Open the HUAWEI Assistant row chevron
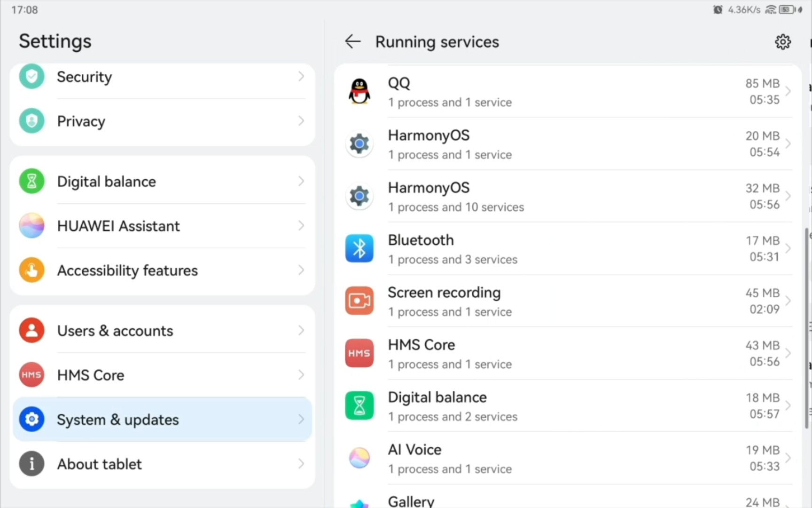812x508 pixels. 301,225
